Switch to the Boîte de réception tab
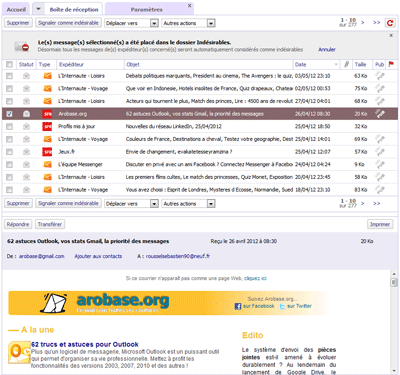The width and height of the screenshot is (400, 375). click(x=74, y=9)
